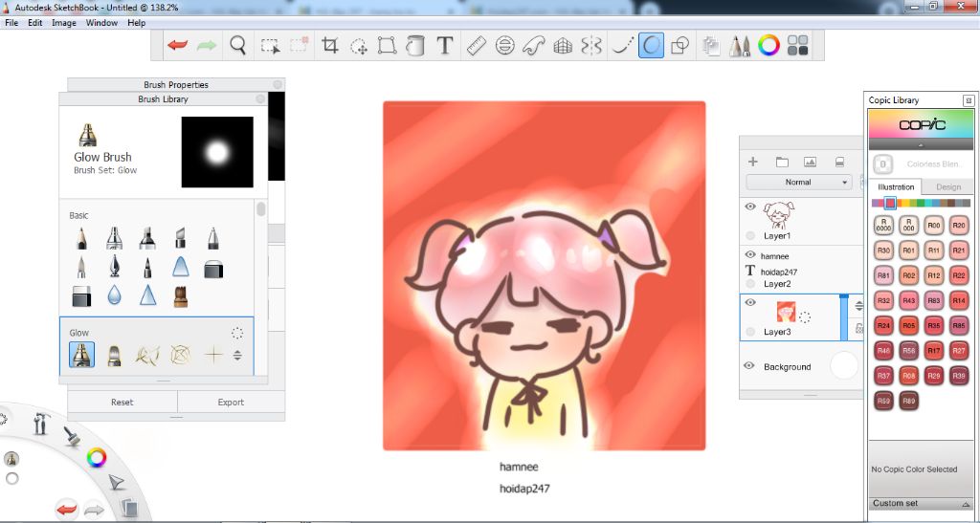The image size is (980, 523).
Task: Open the Glow brush set options circle
Action: click(x=237, y=333)
